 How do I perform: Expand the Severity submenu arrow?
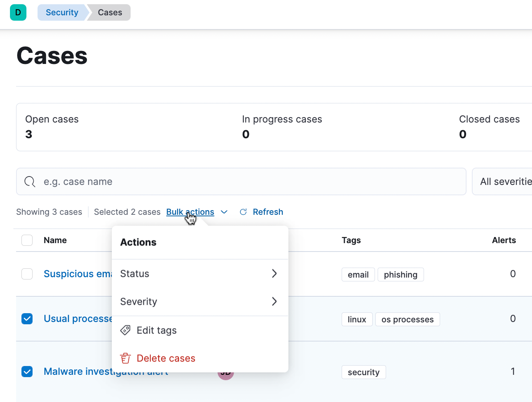point(274,301)
